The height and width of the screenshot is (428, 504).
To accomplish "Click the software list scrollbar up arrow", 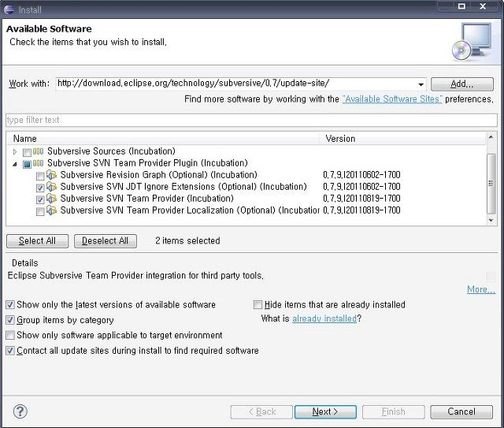I will pos(491,137).
